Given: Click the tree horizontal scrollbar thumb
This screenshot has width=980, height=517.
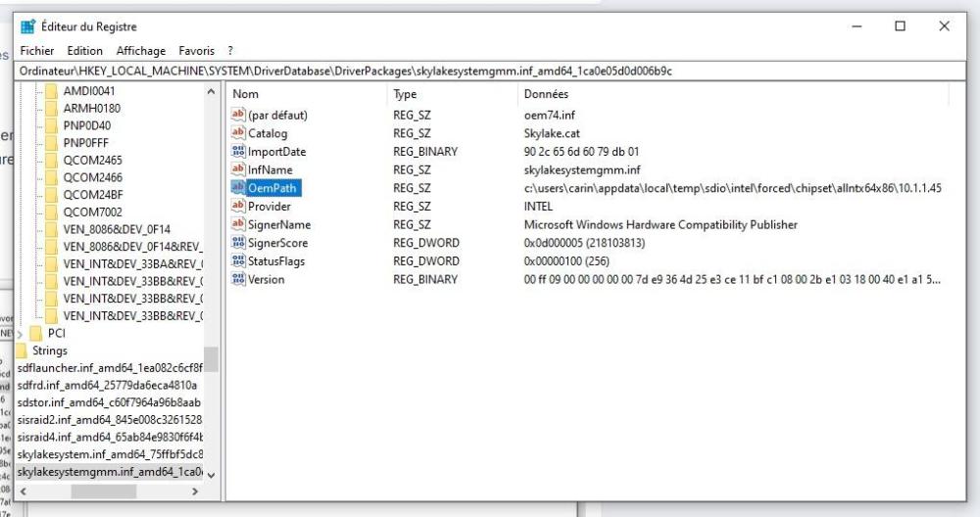Looking at the screenshot, I should coord(103,492).
